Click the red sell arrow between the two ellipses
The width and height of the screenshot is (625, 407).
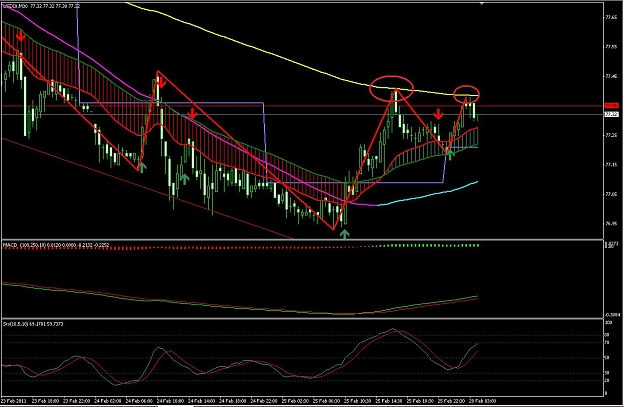(438, 115)
